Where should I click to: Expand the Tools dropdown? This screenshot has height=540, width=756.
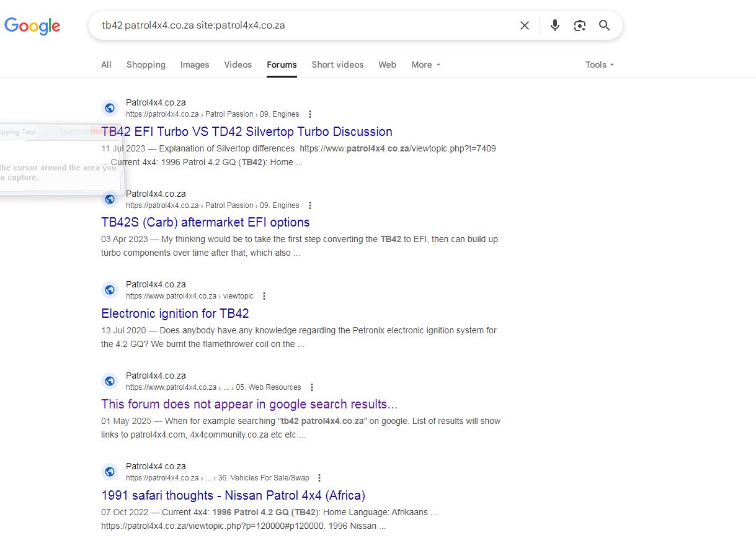point(600,65)
